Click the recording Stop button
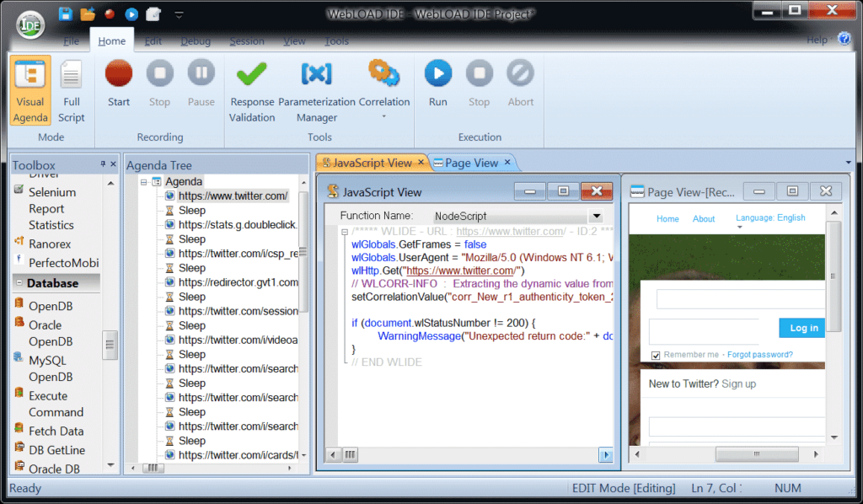The width and height of the screenshot is (863, 504). pos(159,83)
